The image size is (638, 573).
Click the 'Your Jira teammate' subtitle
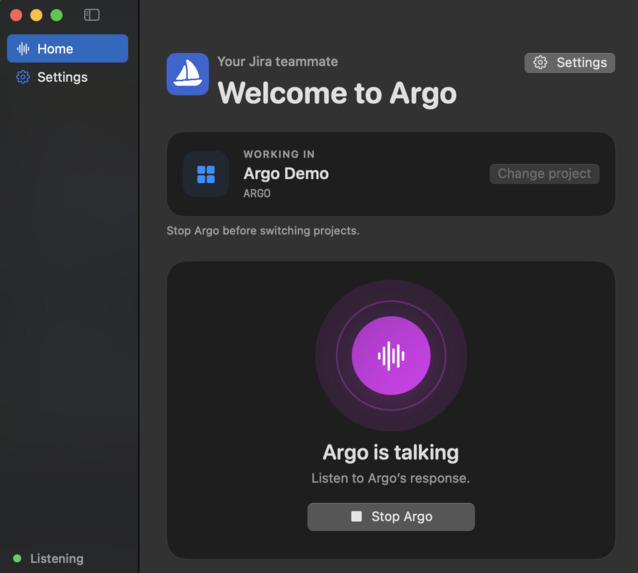277,61
